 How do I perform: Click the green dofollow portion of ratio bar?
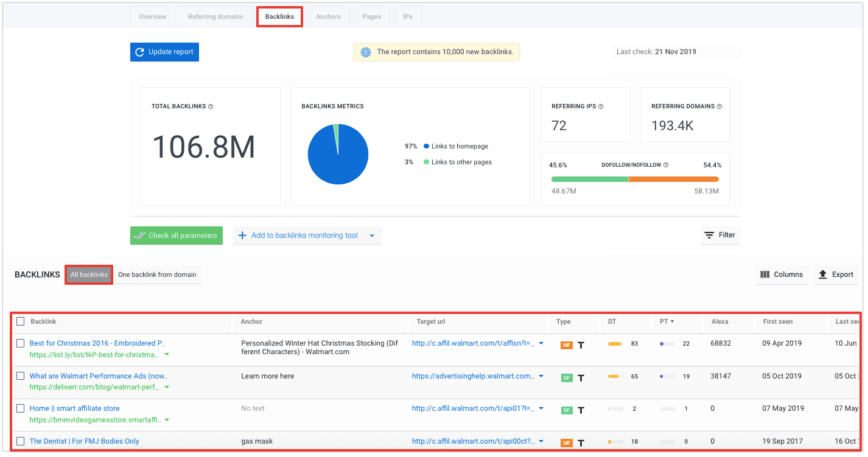590,180
